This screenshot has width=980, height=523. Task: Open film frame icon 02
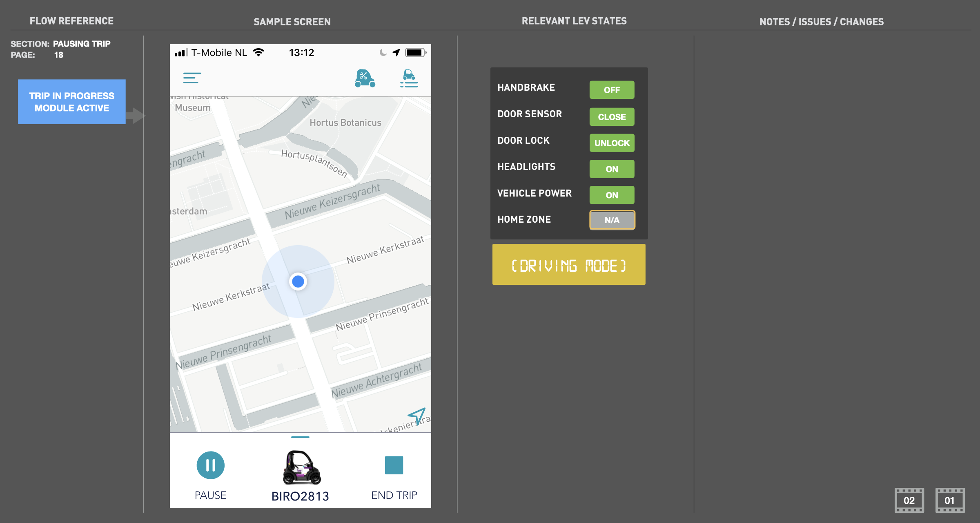pos(909,500)
